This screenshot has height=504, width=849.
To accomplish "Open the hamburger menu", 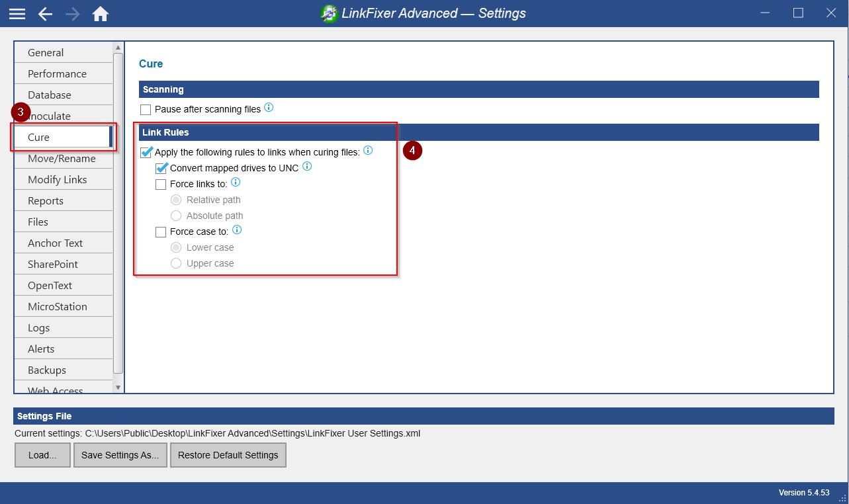I will (x=17, y=14).
